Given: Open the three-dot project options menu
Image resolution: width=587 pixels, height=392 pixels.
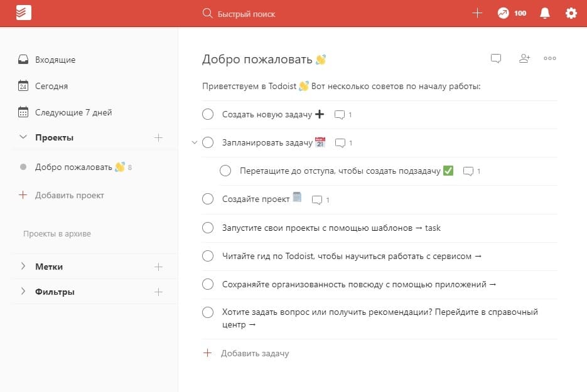Looking at the screenshot, I should (x=550, y=58).
